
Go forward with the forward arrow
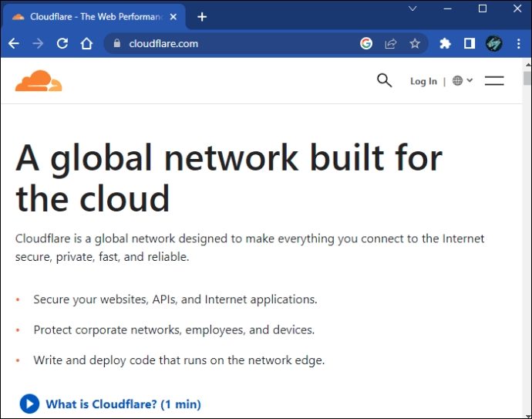pos(38,43)
